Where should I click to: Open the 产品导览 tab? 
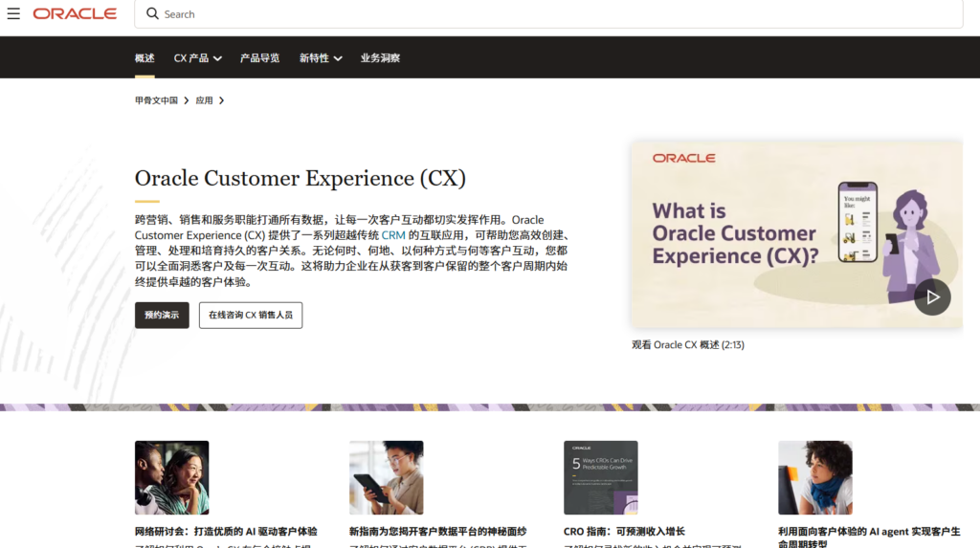coord(260,58)
